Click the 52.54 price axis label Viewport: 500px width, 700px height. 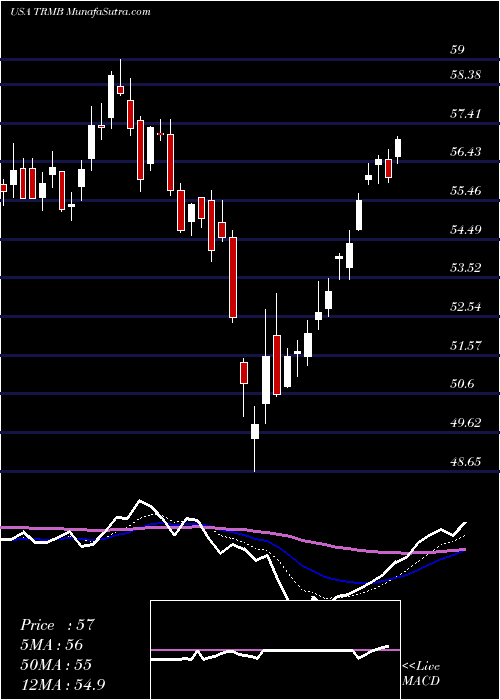[x=466, y=307]
